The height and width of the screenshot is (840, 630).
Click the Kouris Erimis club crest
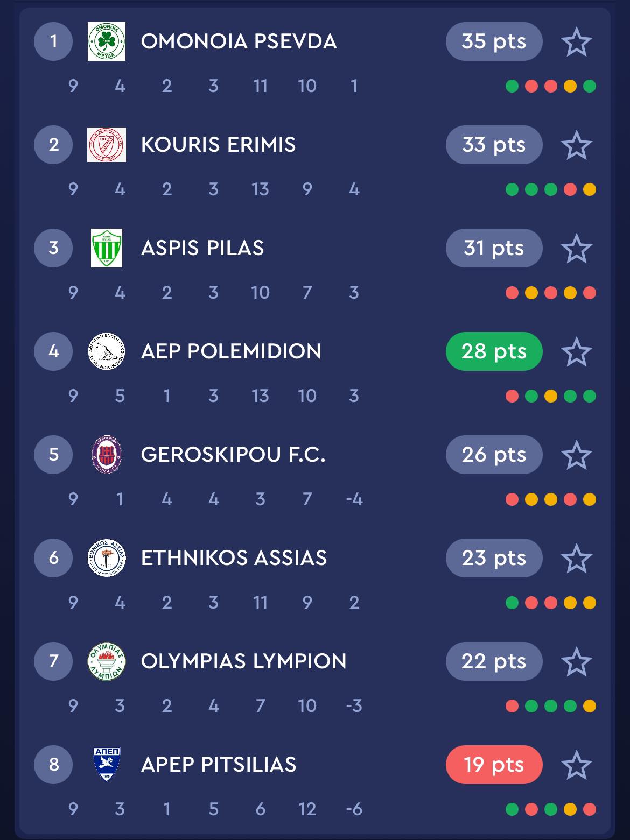pos(107,145)
